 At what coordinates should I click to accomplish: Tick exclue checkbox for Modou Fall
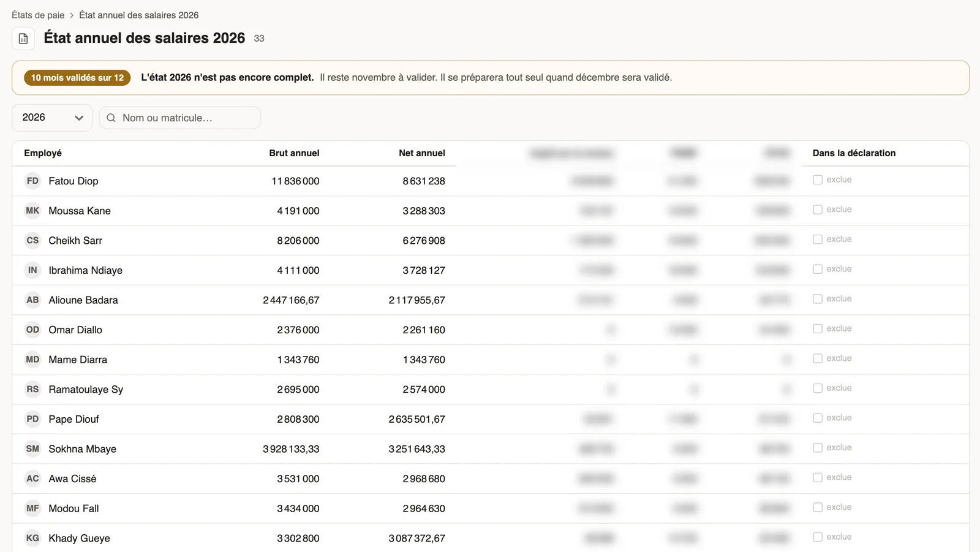pos(818,507)
